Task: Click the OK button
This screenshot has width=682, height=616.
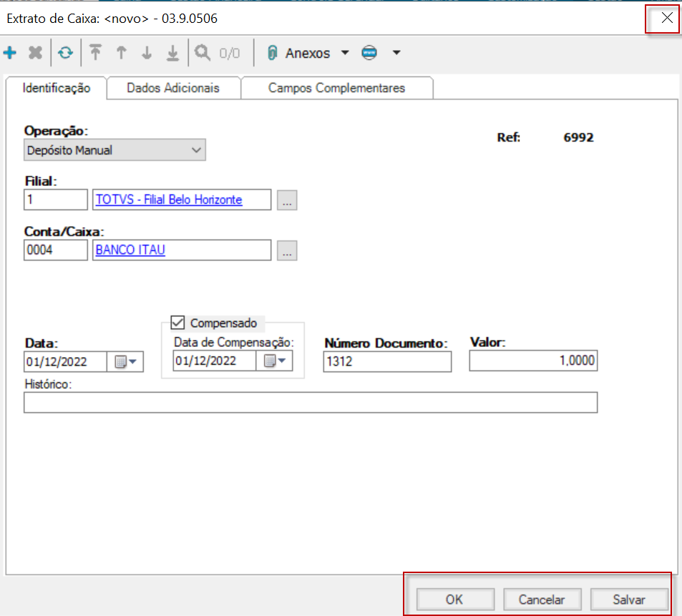Action: (x=455, y=600)
